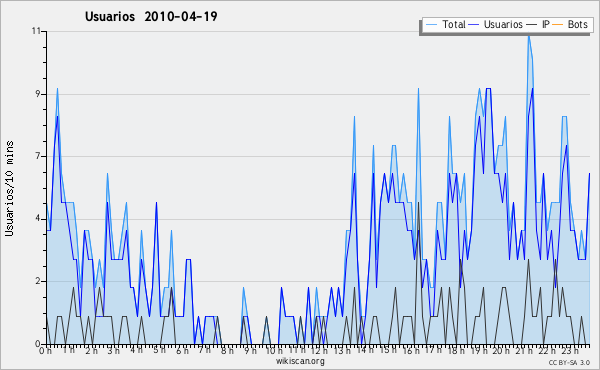Viewport: 600px width, 370px height.
Task: Click the x-axis label "0 h"
Action: pyautogui.click(x=46, y=350)
